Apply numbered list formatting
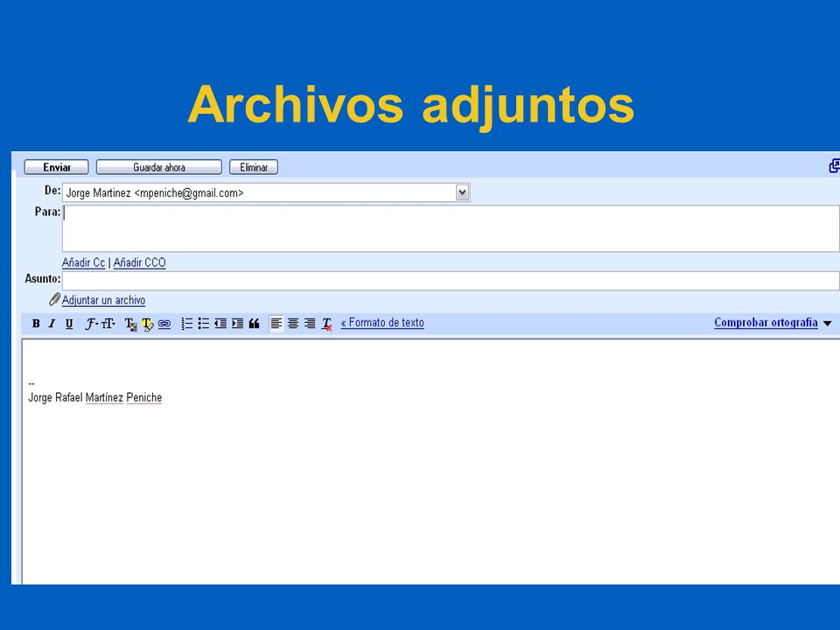The height and width of the screenshot is (630, 840). [x=187, y=324]
